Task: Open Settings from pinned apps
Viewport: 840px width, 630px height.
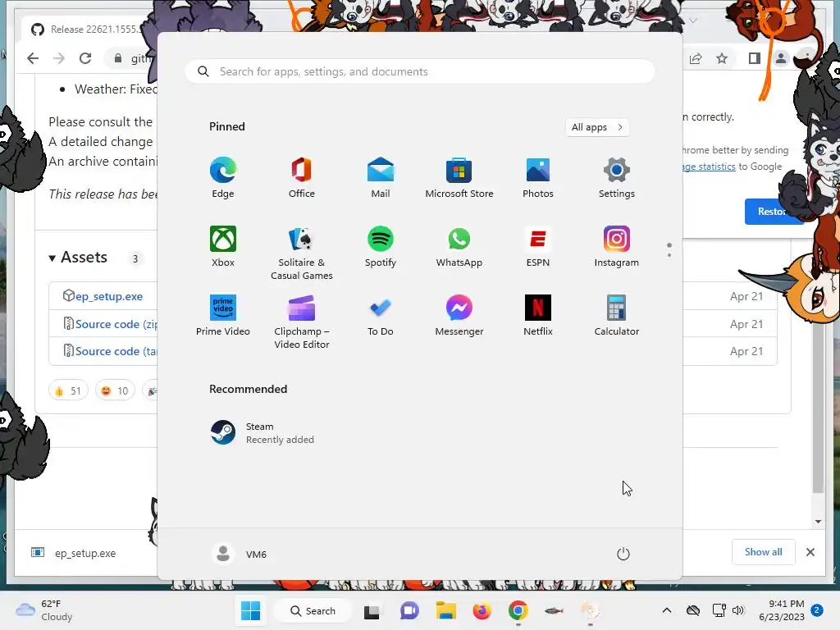Action: pos(617,178)
